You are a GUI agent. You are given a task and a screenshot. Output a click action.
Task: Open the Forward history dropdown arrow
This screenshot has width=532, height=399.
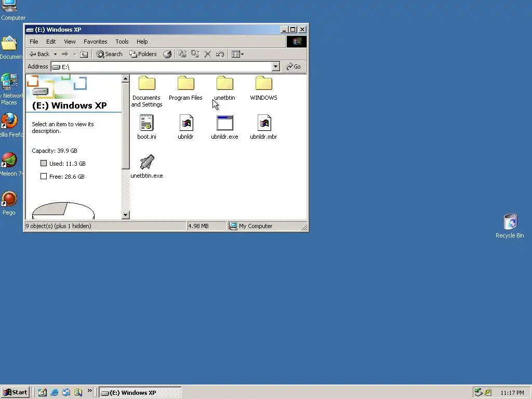click(x=74, y=54)
